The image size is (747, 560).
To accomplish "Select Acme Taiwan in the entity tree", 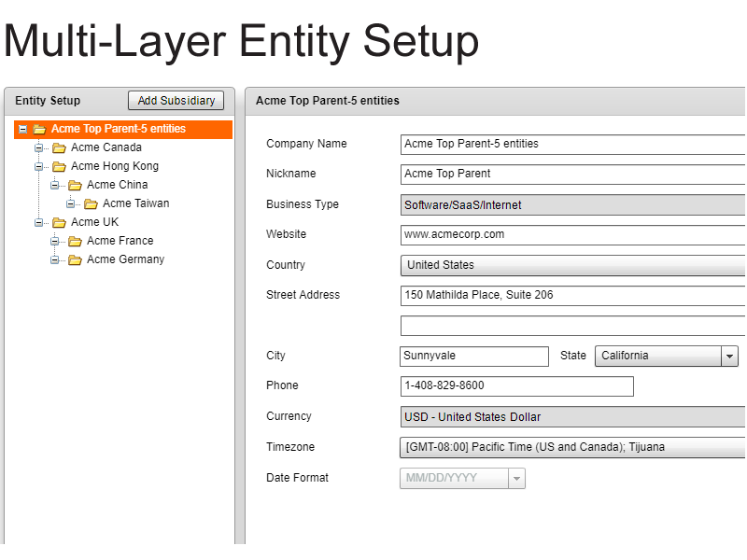I will pos(135,203).
